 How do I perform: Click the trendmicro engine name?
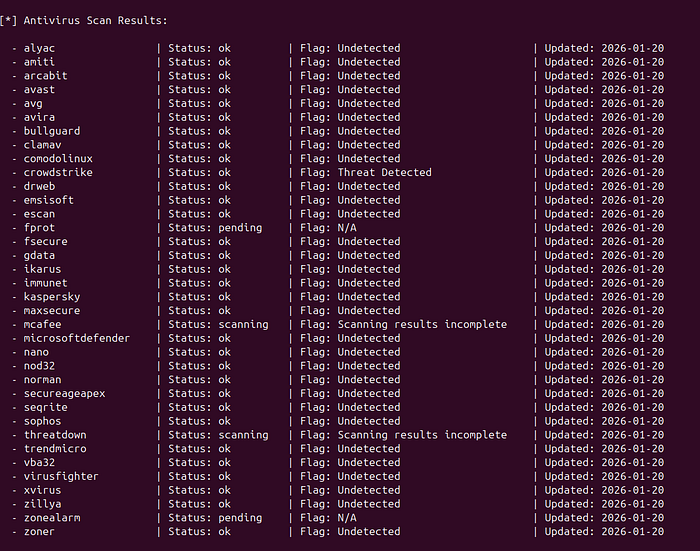(55, 449)
